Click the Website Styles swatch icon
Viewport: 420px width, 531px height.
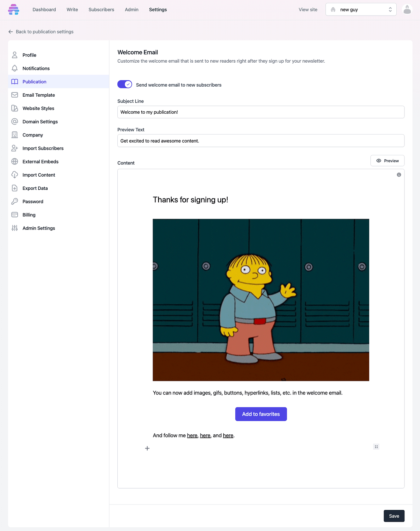click(15, 108)
